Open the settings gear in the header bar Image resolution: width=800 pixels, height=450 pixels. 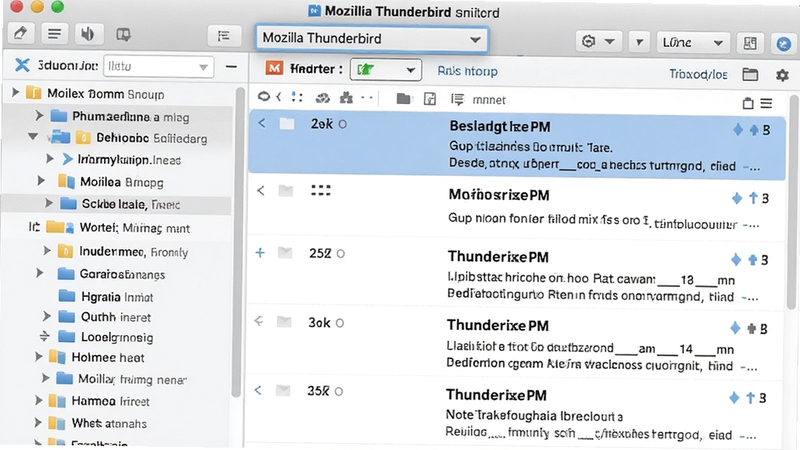[782, 76]
